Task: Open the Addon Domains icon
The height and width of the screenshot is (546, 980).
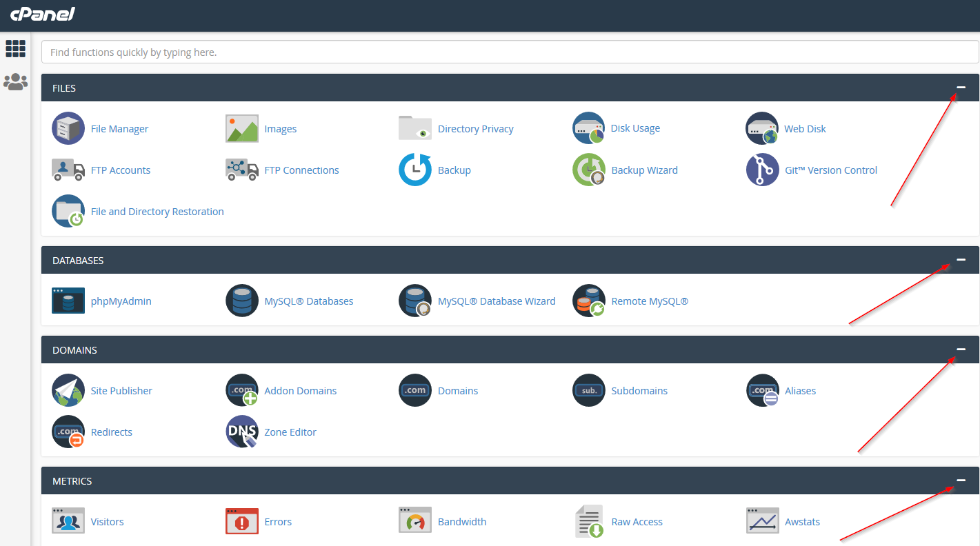Action: pos(242,390)
